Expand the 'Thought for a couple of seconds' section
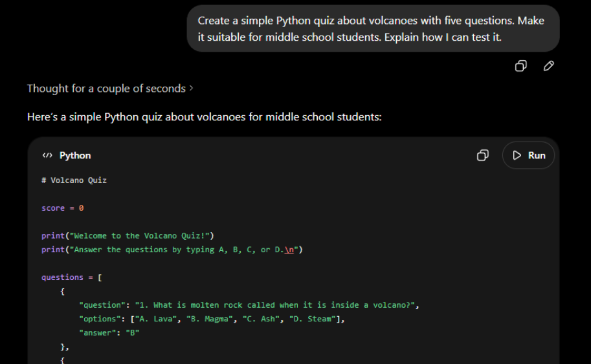This screenshot has width=591, height=364. click(109, 89)
